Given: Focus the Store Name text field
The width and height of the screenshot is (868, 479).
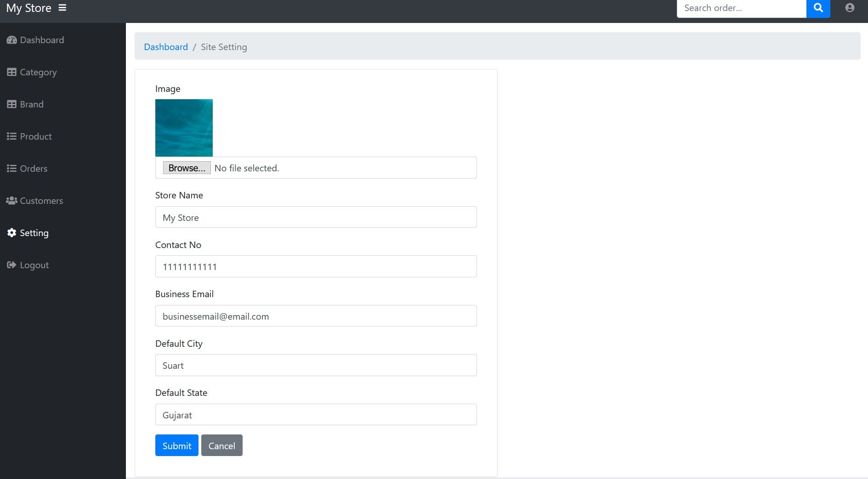Looking at the screenshot, I should coord(316,217).
